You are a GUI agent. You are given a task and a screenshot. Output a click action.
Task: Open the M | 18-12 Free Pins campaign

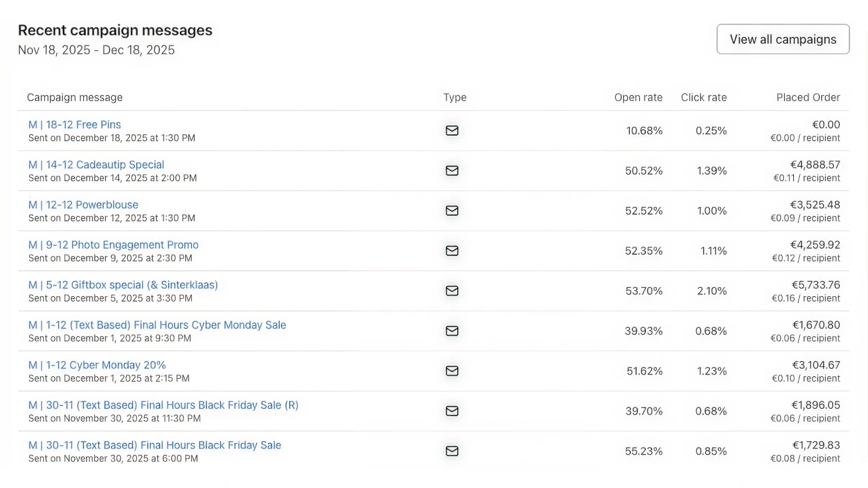coord(75,124)
